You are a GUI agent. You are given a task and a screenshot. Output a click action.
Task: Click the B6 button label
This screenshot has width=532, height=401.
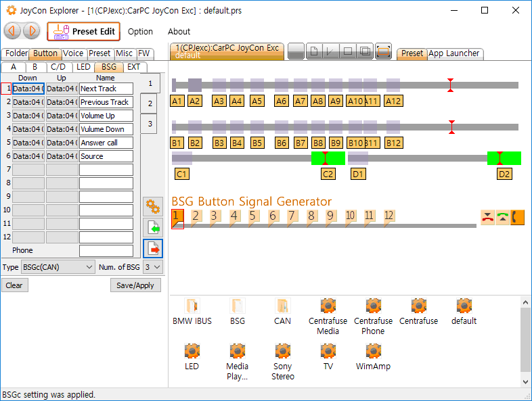pyautogui.click(x=282, y=143)
